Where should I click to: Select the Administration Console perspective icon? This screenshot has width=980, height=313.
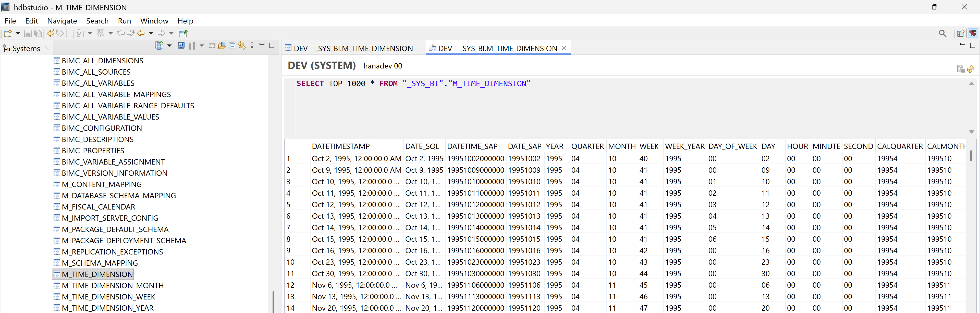[x=972, y=33]
